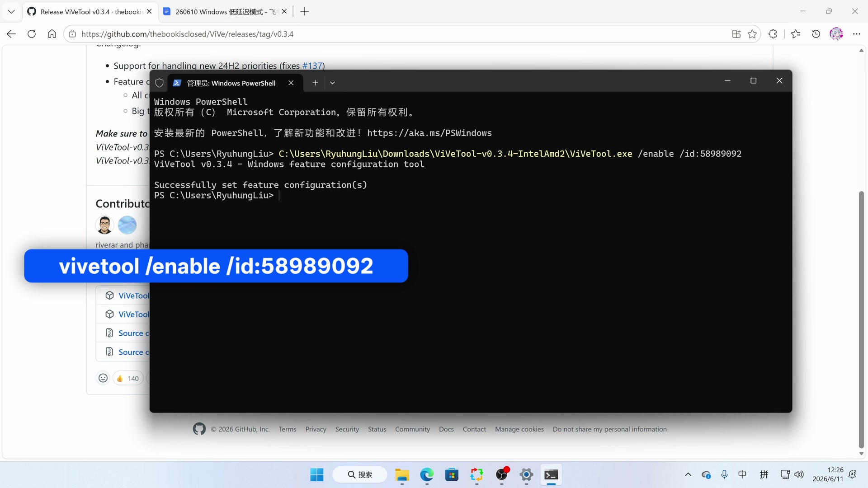Add a new terminal tab

[315, 83]
